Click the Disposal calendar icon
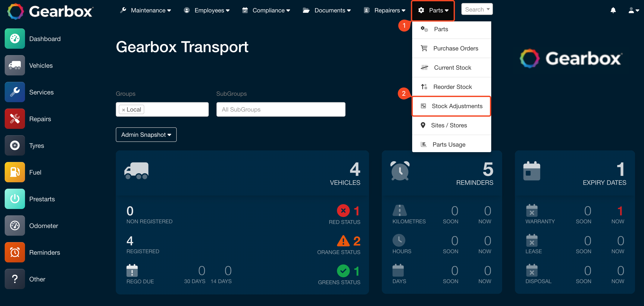The width and height of the screenshot is (644, 306). [532, 271]
